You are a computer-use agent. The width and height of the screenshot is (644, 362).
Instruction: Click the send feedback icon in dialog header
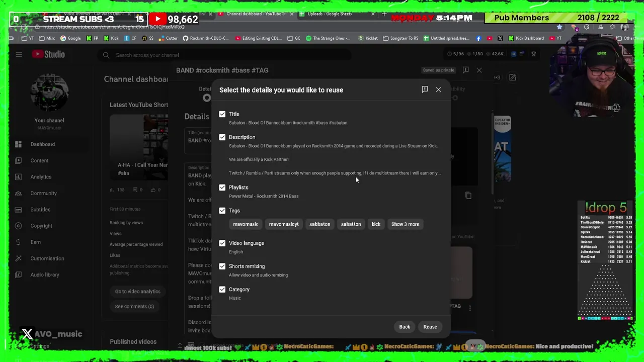tap(425, 89)
